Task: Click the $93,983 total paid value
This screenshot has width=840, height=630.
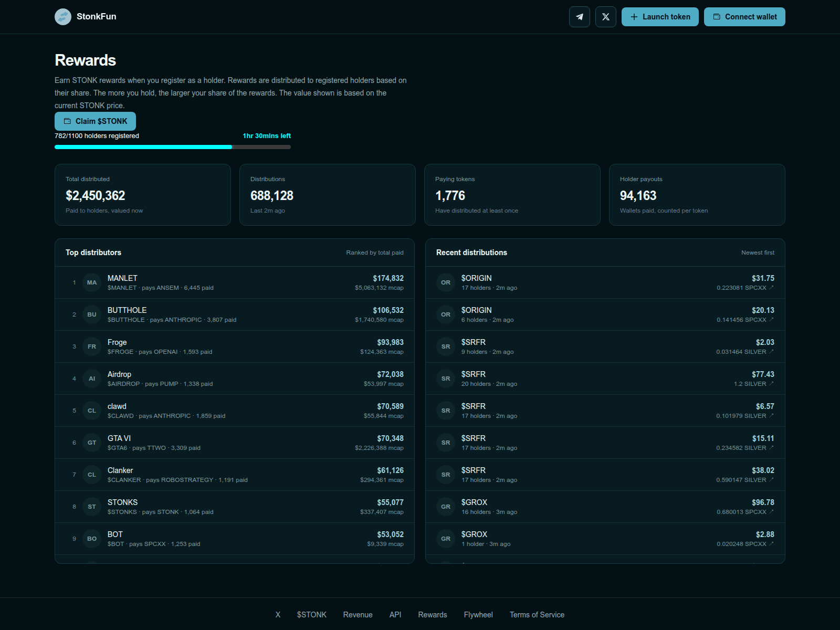Action: (x=391, y=342)
